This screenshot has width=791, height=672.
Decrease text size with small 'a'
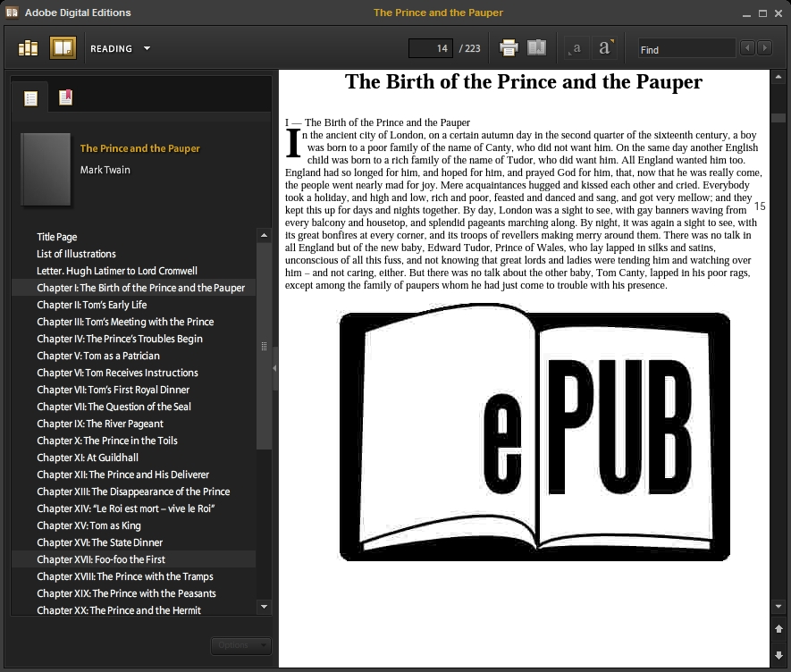[x=576, y=48]
